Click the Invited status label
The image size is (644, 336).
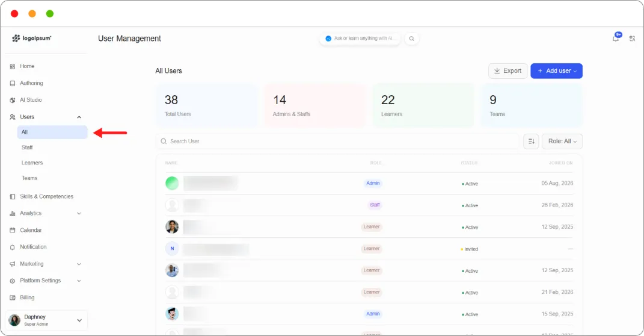tap(470, 249)
